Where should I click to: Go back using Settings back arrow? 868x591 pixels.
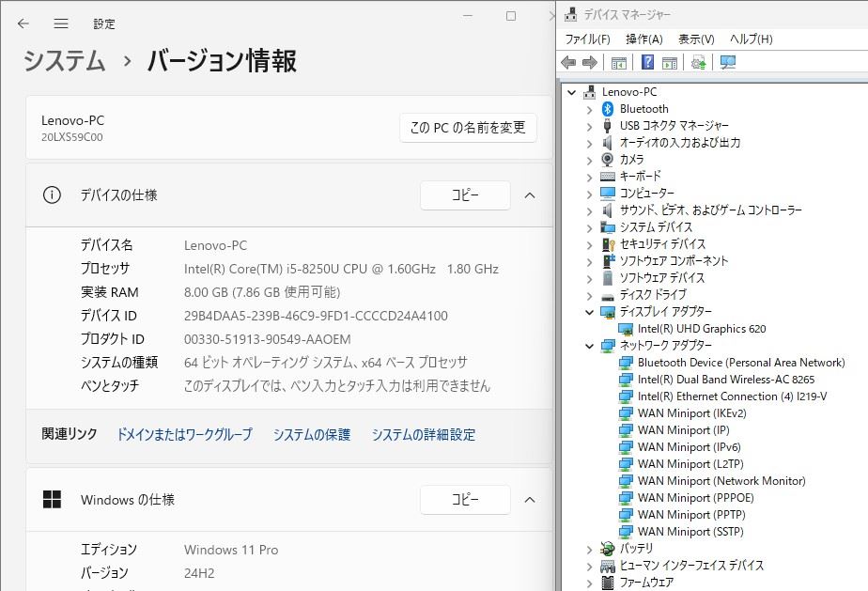23,23
